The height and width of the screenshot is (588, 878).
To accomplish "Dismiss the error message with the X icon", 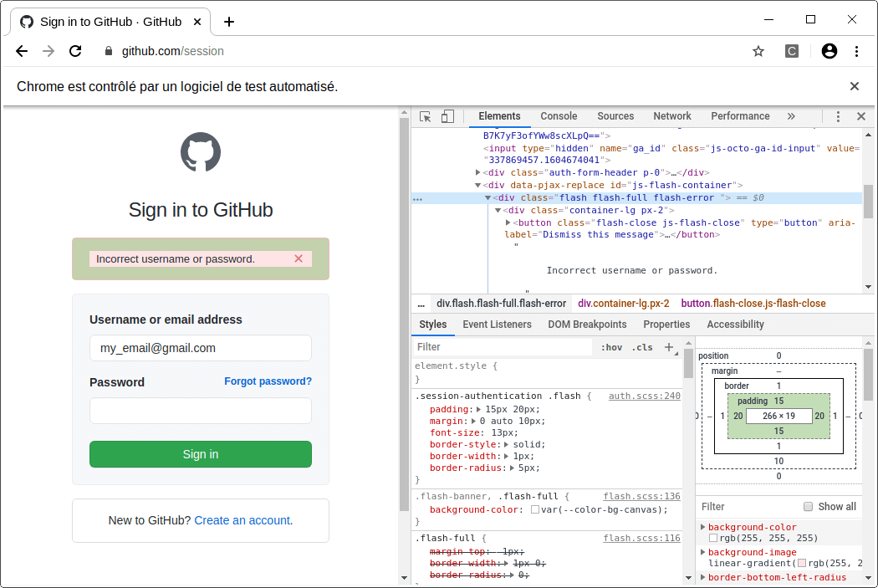I will (x=298, y=258).
